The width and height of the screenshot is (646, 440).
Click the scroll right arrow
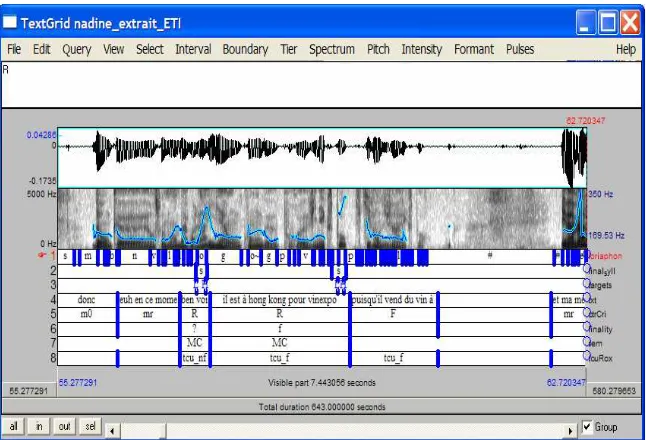[570, 431]
